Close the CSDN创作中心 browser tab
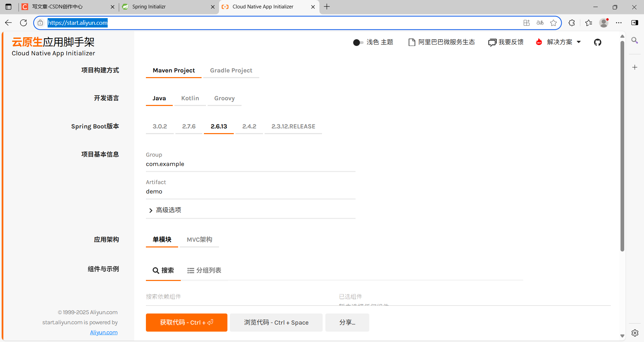The height and width of the screenshot is (342, 644). [112, 7]
